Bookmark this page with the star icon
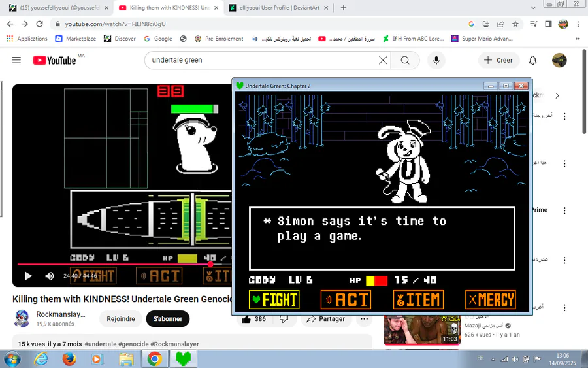This screenshot has width=588, height=368. click(515, 24)
